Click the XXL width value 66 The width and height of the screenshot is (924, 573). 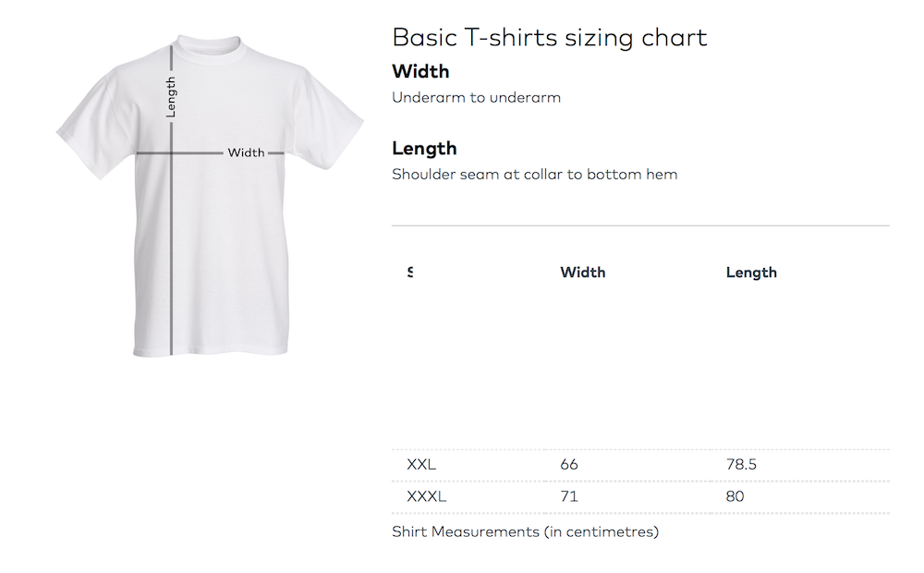[x=569, y=464]
